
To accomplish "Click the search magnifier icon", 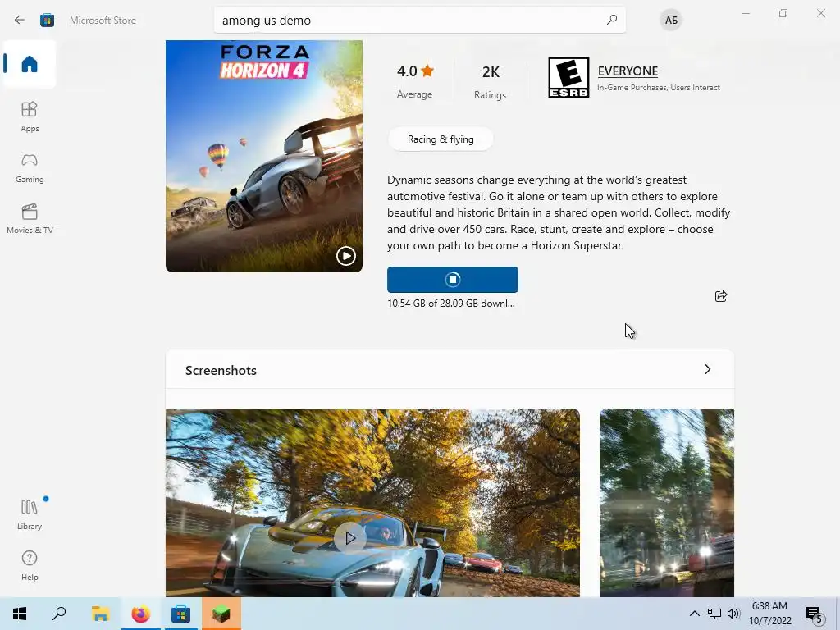I will 612,20.
